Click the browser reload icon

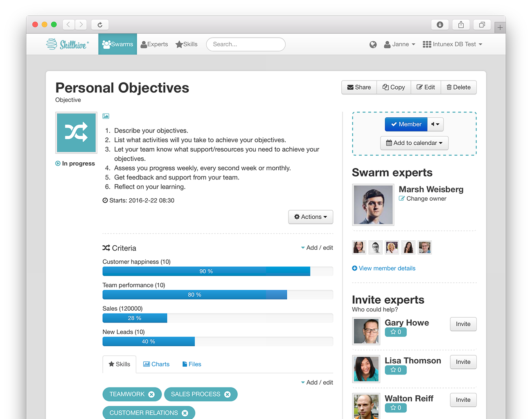pos(100,25)
